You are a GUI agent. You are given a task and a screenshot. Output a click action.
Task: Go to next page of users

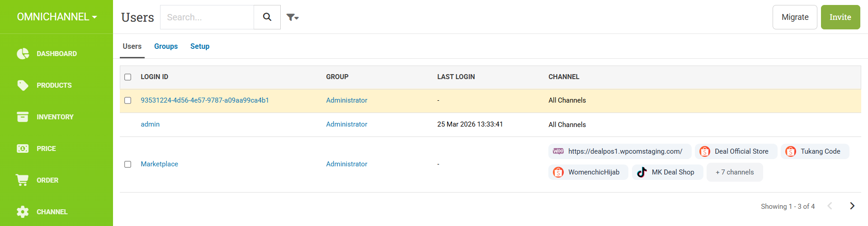coord(852,206)
